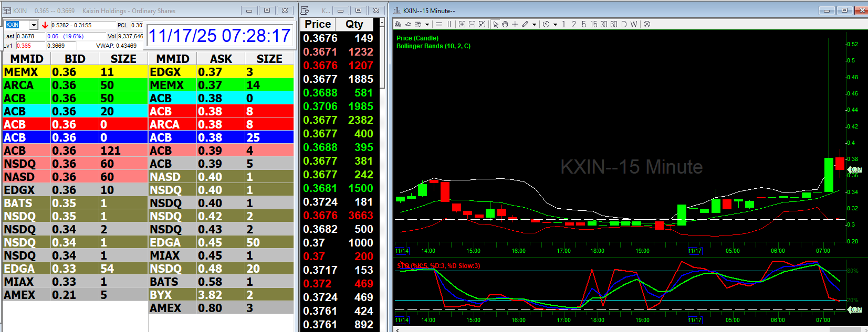Expand the dropdown arrow beside clock icon
The image size is (868, 332).
[x=555, y=24]
